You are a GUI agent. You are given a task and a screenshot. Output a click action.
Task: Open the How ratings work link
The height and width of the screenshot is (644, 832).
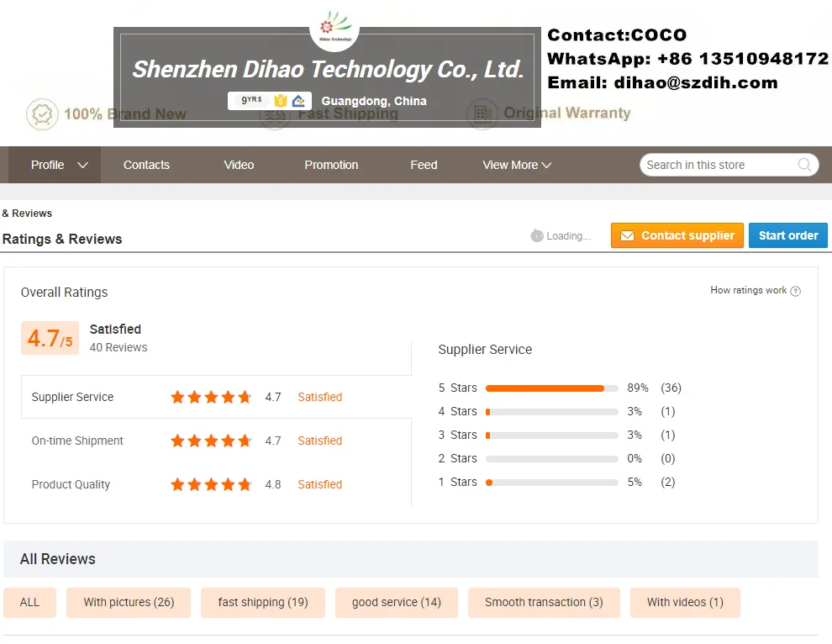click(748, 290)
